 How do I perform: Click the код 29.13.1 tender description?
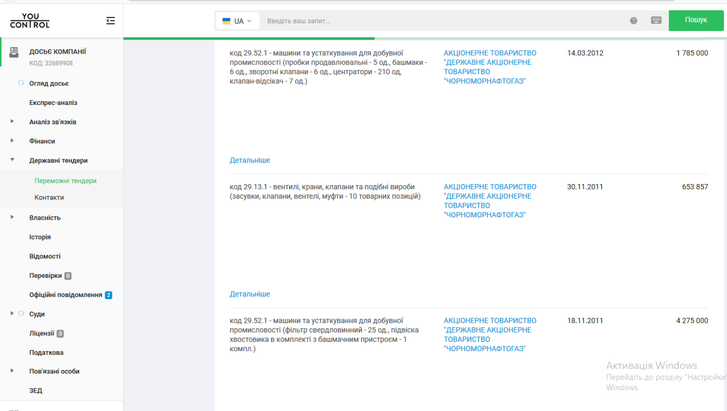point(325,192)
